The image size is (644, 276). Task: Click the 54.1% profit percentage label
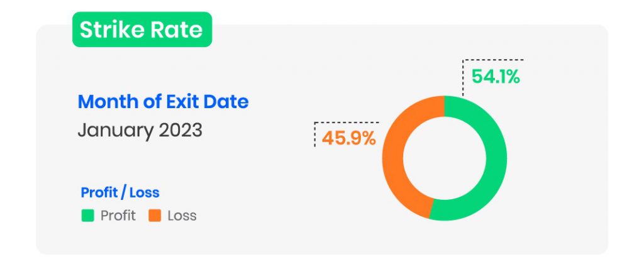tap(496, 77)
